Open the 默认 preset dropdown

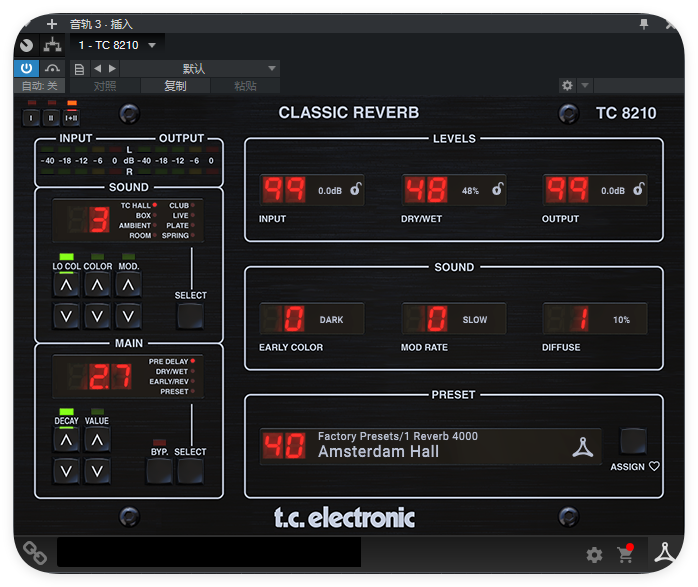coord(200,69)
